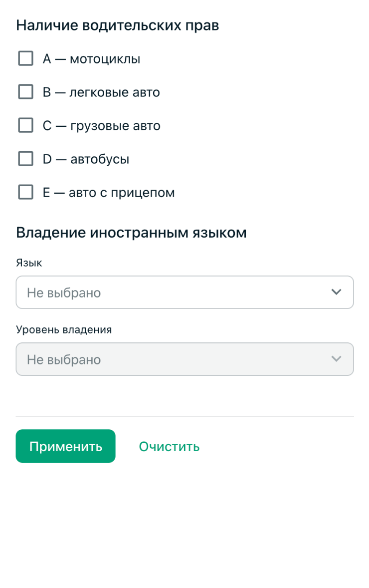Image resolution: width=369 pixels, height=588 pixels.
Task: Click the Очистить link
Action: click(x=170, y=446)
